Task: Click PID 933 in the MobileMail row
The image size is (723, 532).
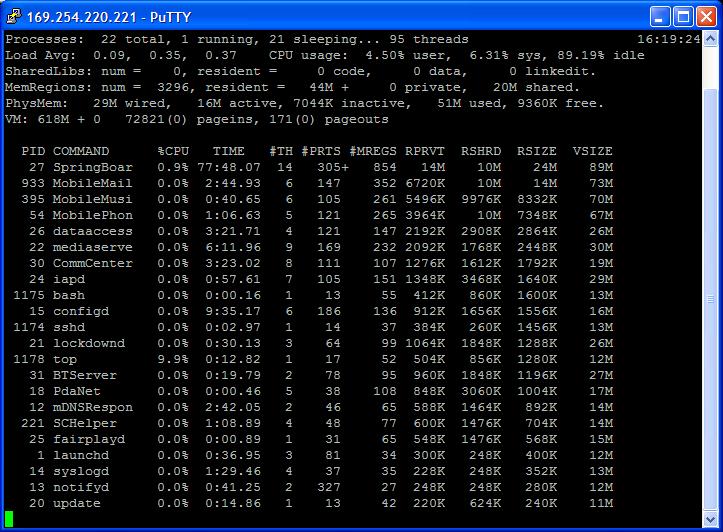Action: coord(33,183)
